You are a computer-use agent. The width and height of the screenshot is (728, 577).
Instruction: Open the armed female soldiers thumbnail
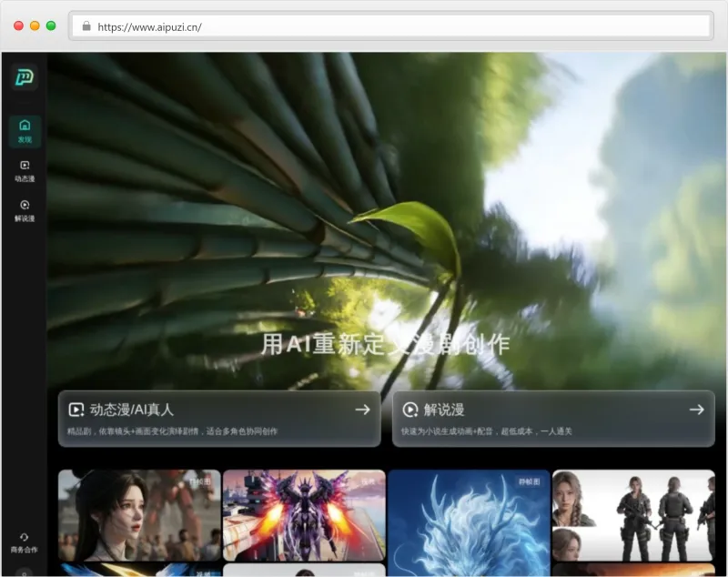[633, 514]
